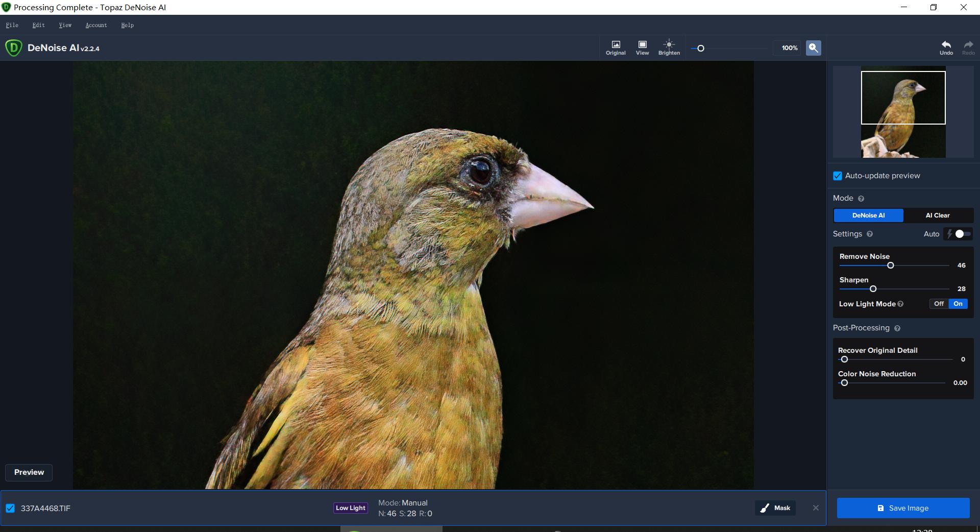The height and width of the screenshot is (532, 980).
Task: Click the Recover Original Detail value 0
Action: click(x=963, y=359)
